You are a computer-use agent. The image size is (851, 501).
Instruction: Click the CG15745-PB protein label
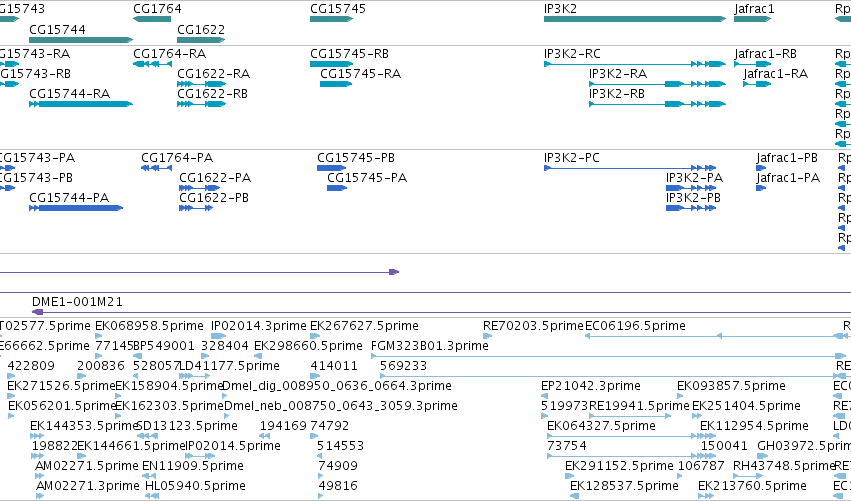coord(356,158)
